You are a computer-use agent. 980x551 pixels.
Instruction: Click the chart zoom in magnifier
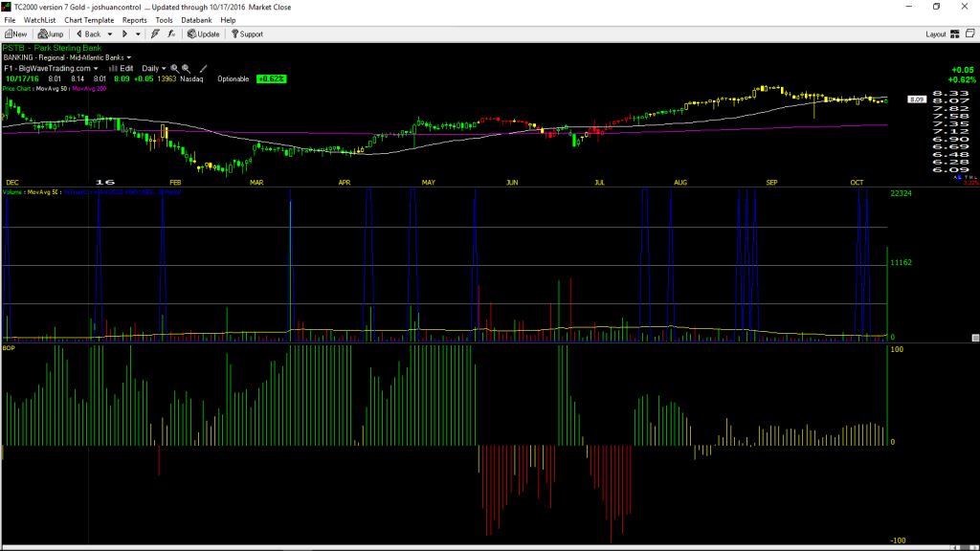point(174,69)
